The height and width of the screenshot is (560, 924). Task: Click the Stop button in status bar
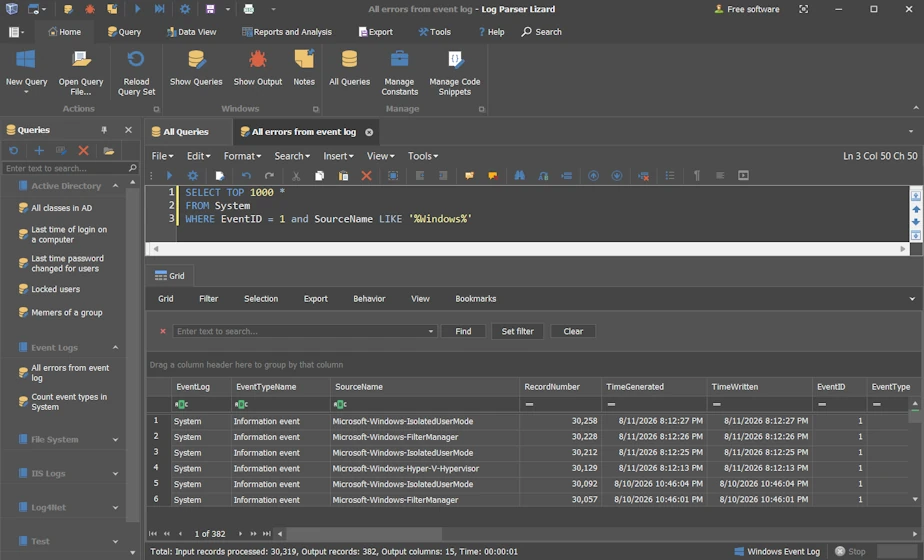tap(850, 552)
